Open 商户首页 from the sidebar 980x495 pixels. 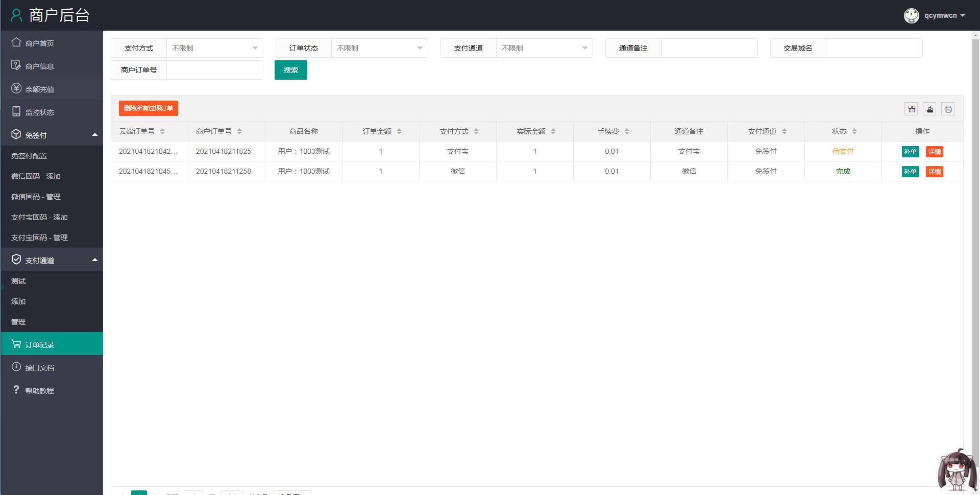(39, 43)
